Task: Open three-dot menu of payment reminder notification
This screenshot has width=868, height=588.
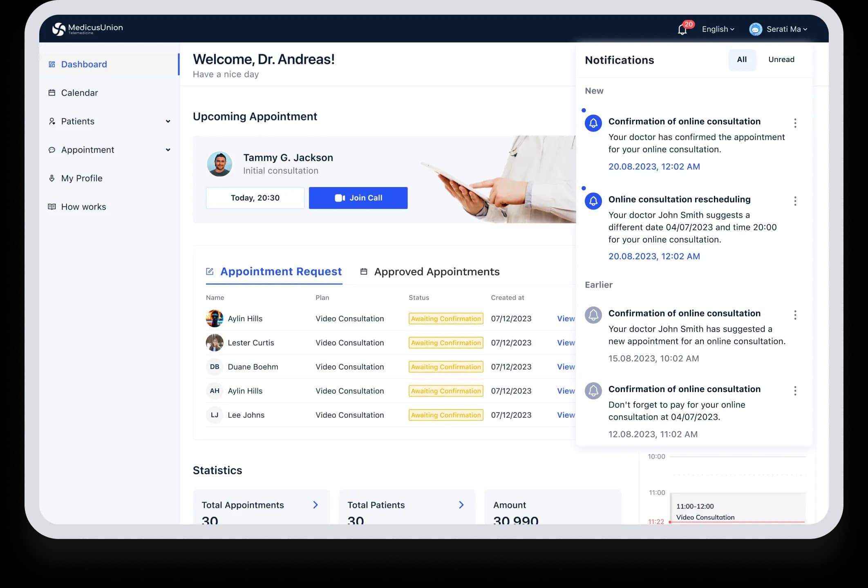Action: click(795, 391)
